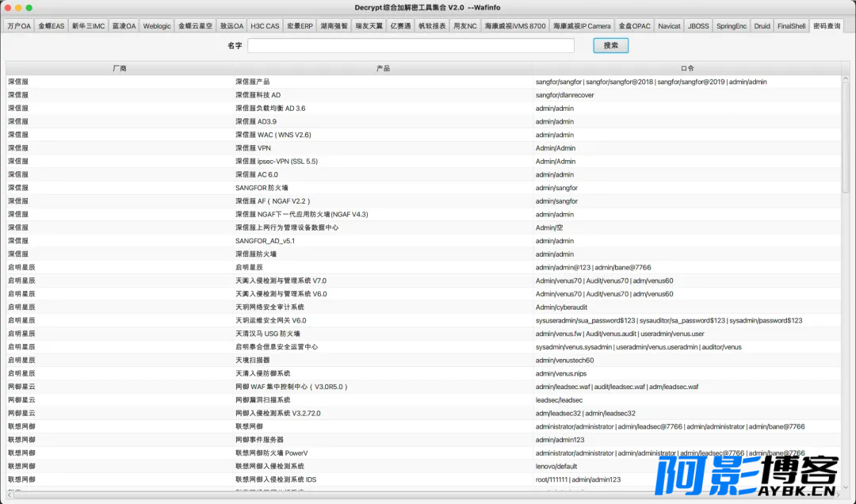
Task: Select the 亿赛通 tab
Action: click(x=400, y=25)
